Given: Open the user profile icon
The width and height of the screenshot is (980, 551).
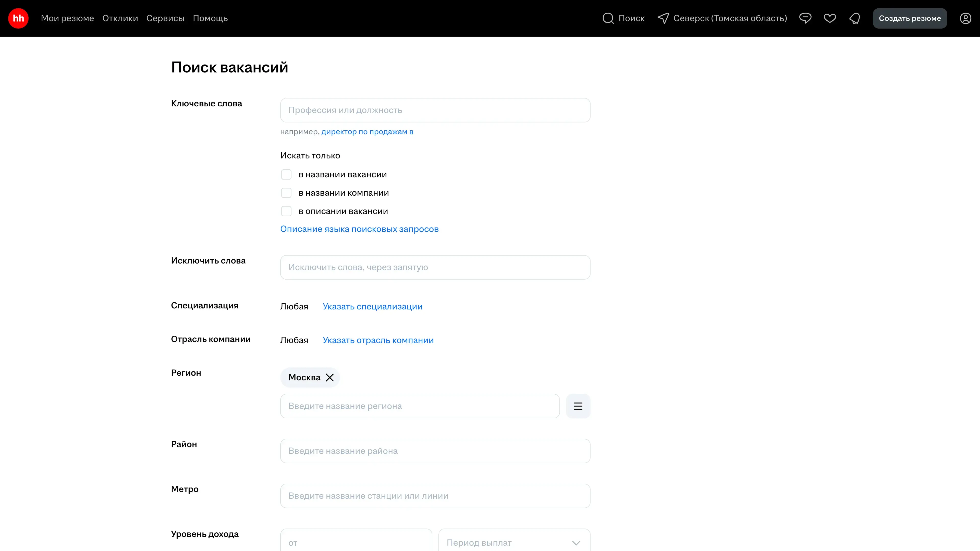Looking at the screenshot, I should (x=965, y=18).
